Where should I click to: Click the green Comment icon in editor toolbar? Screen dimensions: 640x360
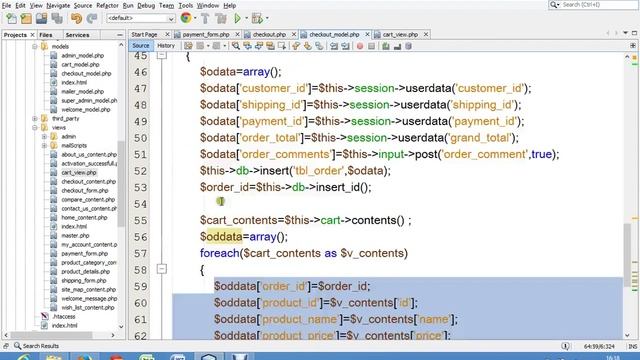click(386, 46)
